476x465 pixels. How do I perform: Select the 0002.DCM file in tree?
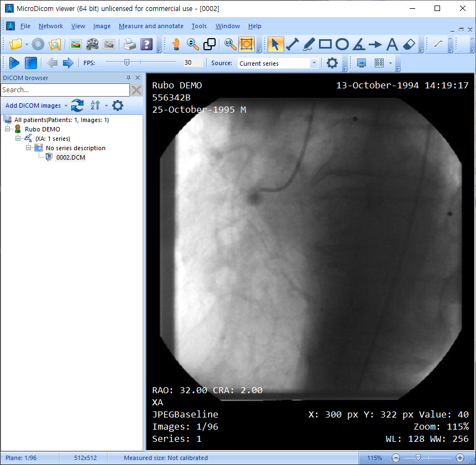(x=70, y=157)
